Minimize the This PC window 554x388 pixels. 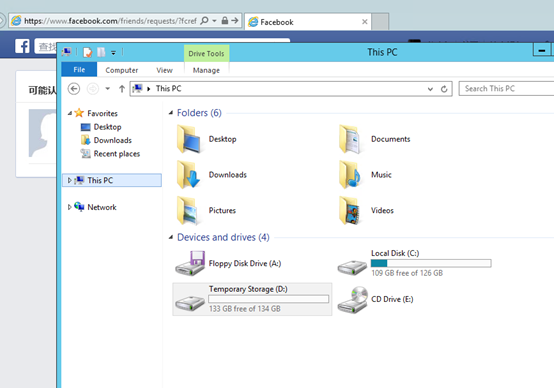[x=542, y=51]
